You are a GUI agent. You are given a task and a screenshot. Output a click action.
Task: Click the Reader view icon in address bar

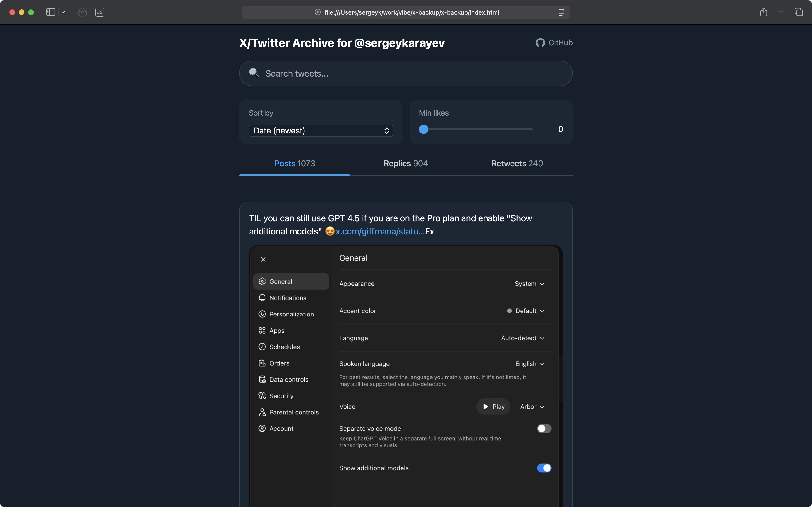pyautogui.click(x=561, y=12)
